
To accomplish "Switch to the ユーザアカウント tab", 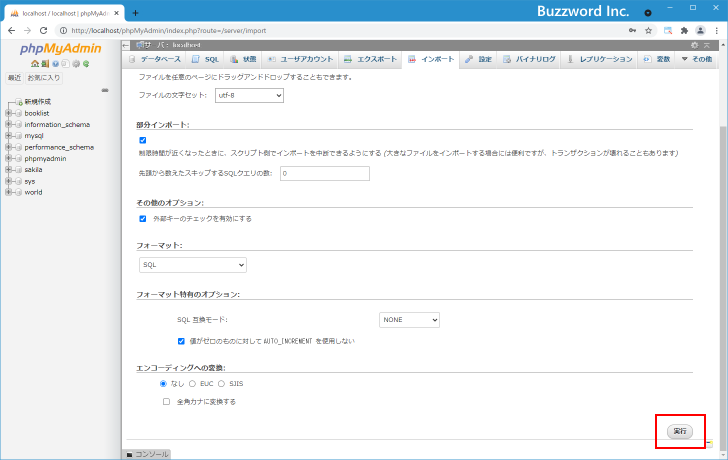I will 300,59.
